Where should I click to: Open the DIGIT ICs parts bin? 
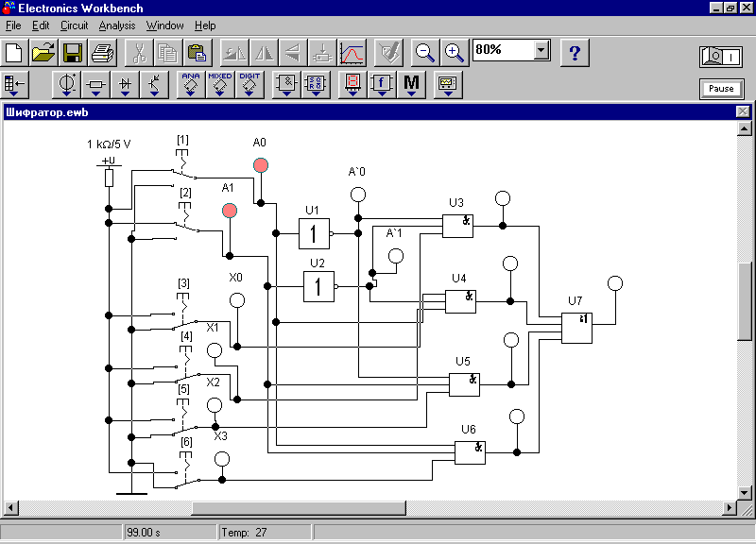(x=249, y=84)
